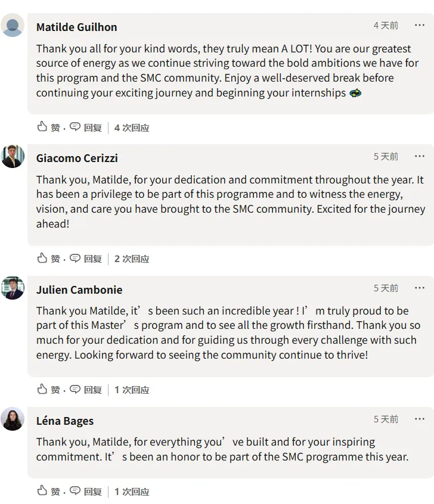Click the reply speech bubble under Matilde's comment
434x504 pixels.
click(75, 127)
